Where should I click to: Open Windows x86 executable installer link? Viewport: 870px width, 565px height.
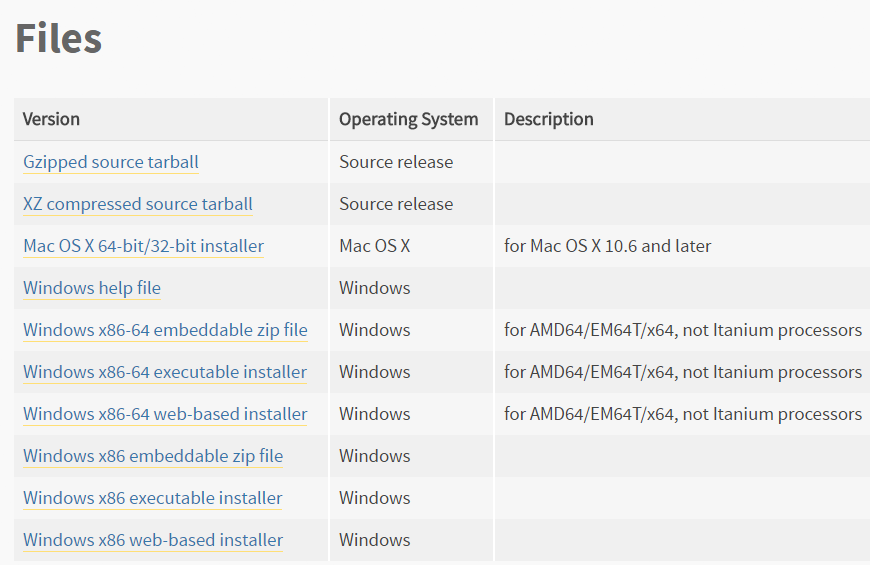tap(153, 498)
